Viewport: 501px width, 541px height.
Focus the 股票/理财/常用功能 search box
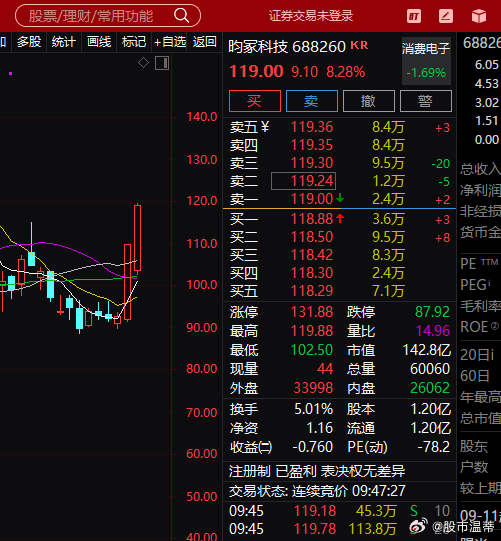point(108,16)
